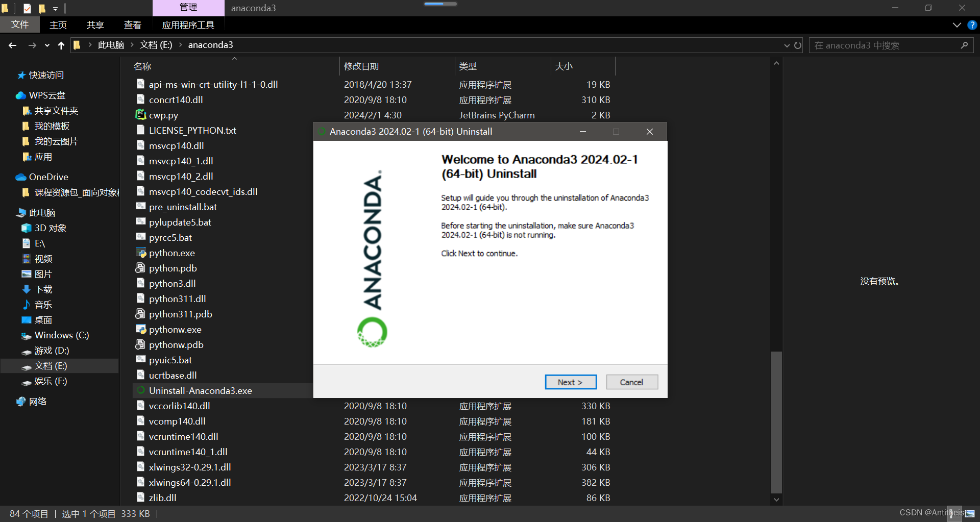Open the 文件 ribbon tab
This screenshot has width=980, height=522.
(20, 24)
